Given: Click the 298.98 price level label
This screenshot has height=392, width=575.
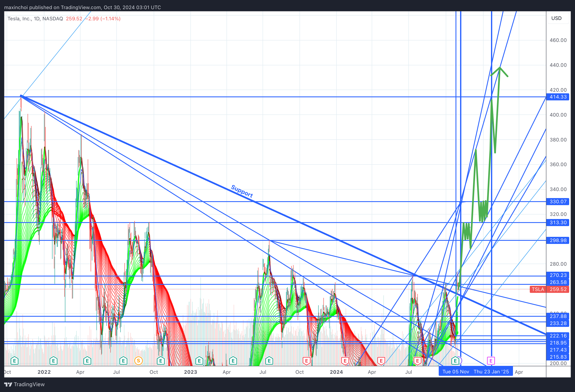Looking at the screenshot, I should [x=558, y=240].
